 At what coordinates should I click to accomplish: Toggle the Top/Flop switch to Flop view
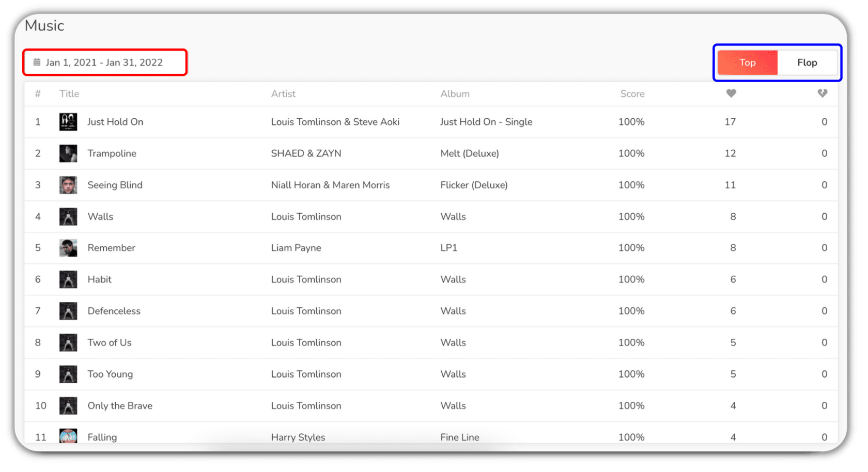pyautogui.click(x=807, y=62)
